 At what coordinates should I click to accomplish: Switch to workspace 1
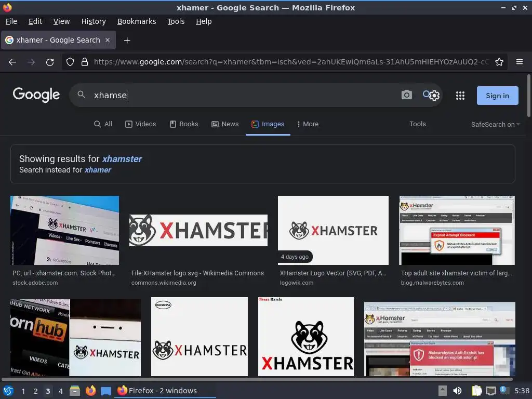(23, 391)
